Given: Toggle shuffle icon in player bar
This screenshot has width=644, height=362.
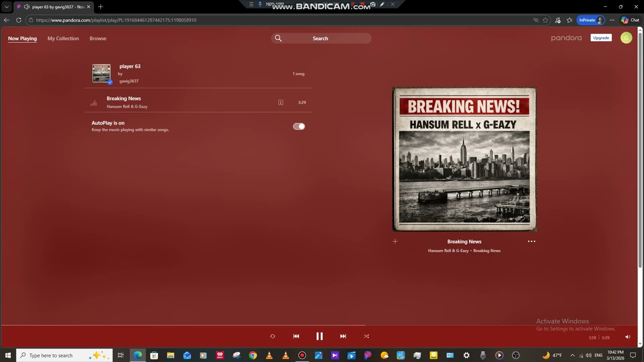Looking at the screenshot, I should tap(366, 336).
